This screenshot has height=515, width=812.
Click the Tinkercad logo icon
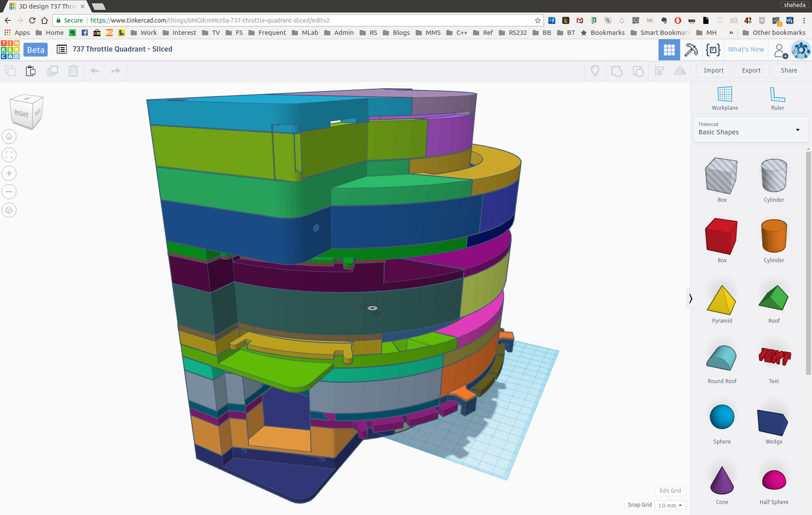[10, 50]
